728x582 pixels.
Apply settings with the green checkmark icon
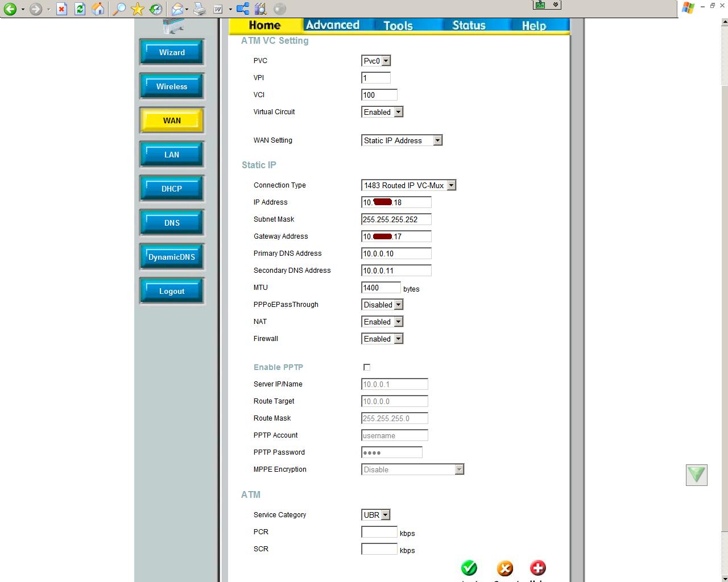pos(469,568)
